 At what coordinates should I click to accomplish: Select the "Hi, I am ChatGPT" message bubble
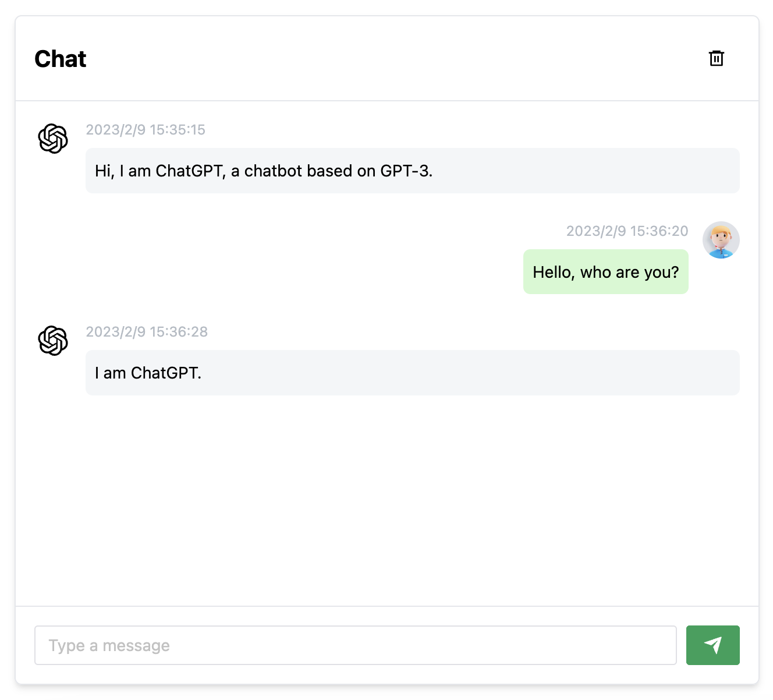(x=412, y=171)
